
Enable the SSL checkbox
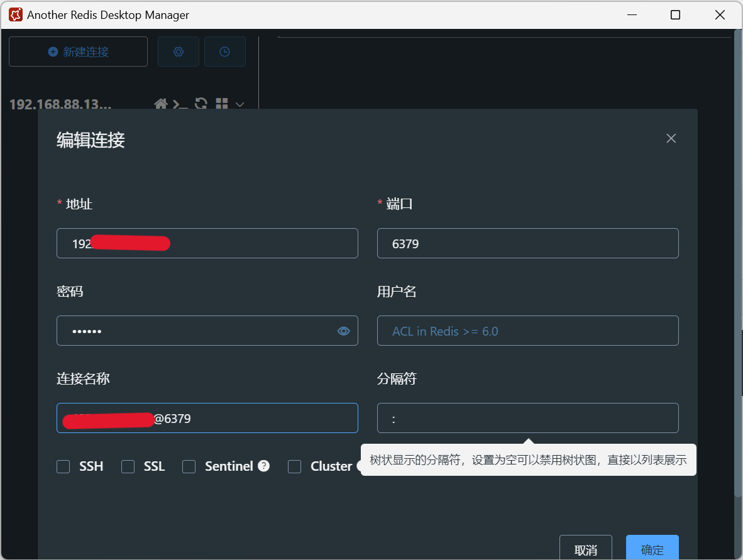pos(128,466)
